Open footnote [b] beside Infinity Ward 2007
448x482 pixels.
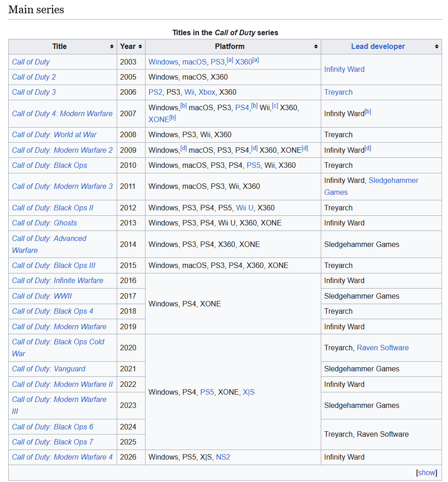click(x=368, y=112)
